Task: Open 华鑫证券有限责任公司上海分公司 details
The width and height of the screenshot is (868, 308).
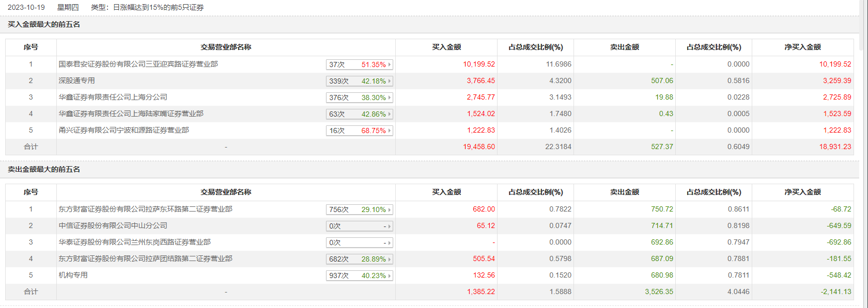Action: tap(113, 97)
